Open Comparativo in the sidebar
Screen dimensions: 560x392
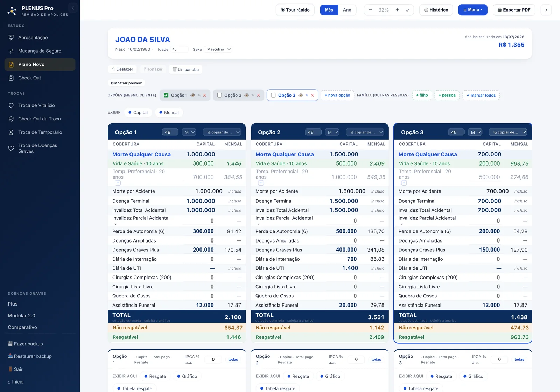(x=22, y=327)
